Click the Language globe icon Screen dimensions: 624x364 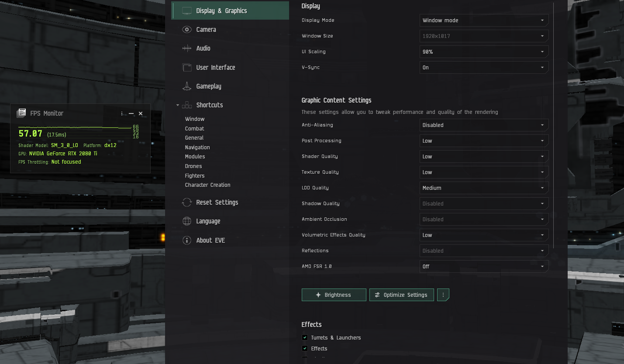187,221
